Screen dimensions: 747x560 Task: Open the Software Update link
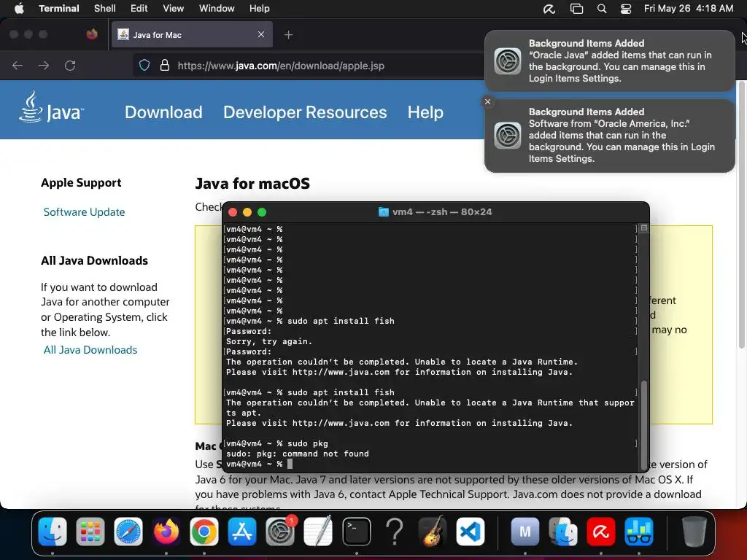(85, 212)
